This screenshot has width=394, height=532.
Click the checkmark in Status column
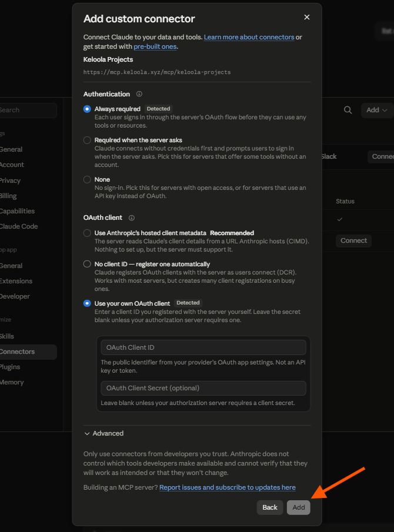(x=340, y=219)
